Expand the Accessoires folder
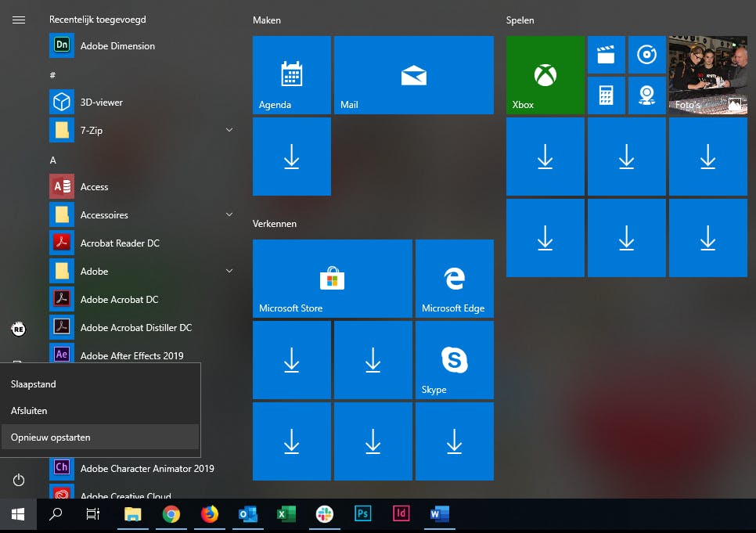The image size is (756, 533). point(229,214)
